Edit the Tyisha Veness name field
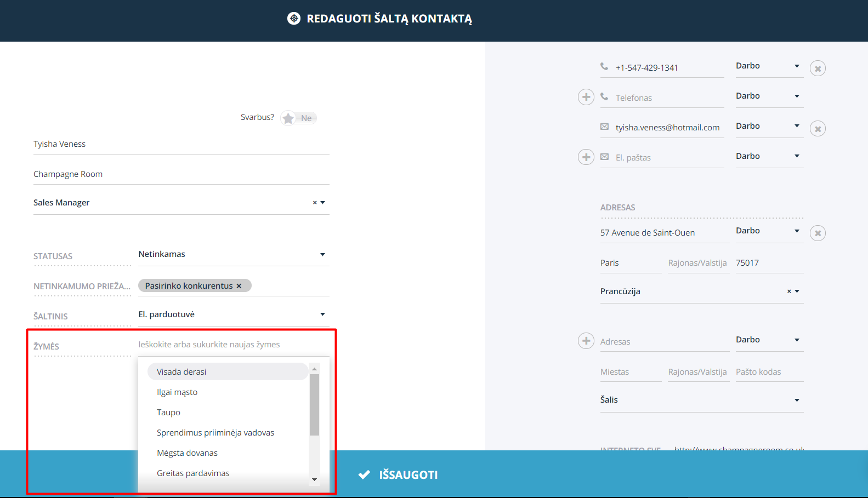 tap(181, 144)
